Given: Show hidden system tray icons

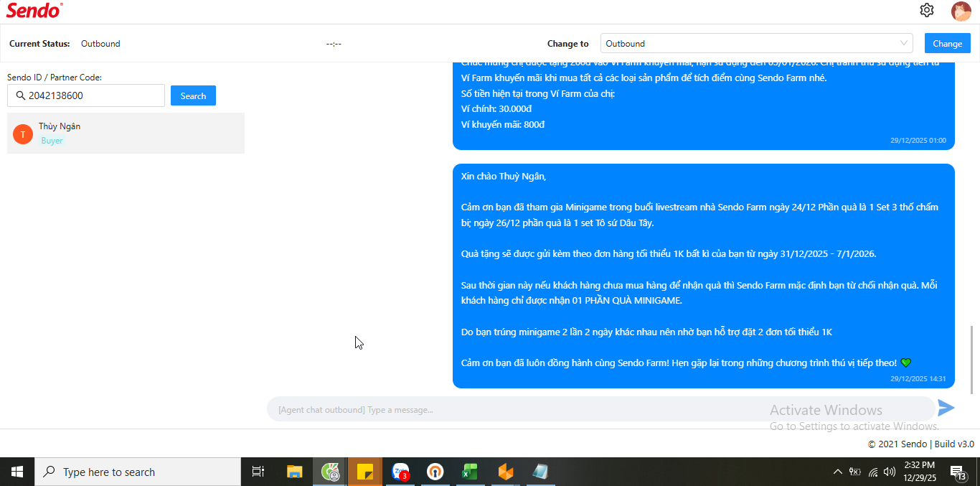Looking at the screenshot, I should pyautogui.click(x=837, y=472).
